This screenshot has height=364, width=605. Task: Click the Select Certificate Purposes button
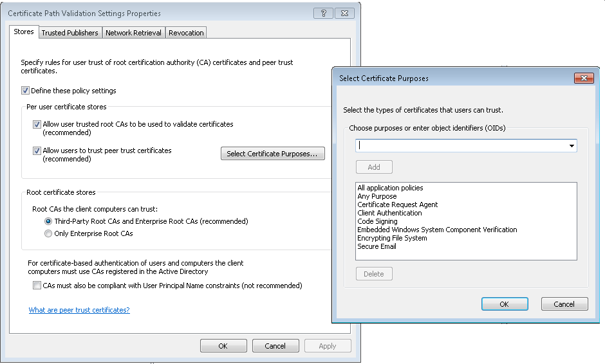(x=272, y=154)
